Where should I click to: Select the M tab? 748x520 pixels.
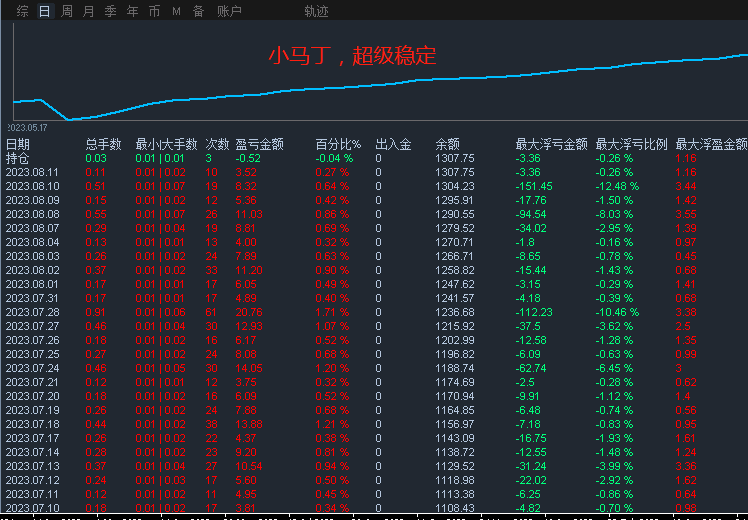(177, 11)
